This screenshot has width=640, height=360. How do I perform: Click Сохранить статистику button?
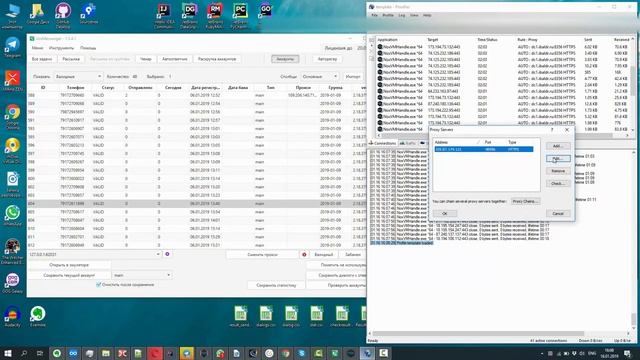(276, 285)
